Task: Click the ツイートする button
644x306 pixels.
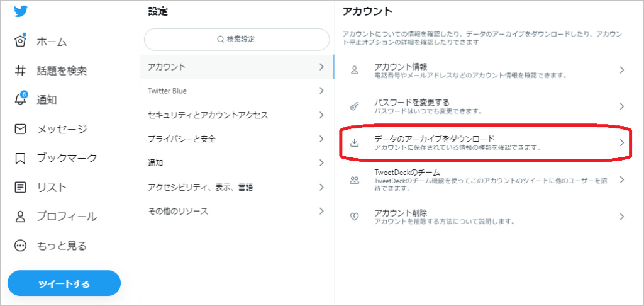Action: click(64, 283)
